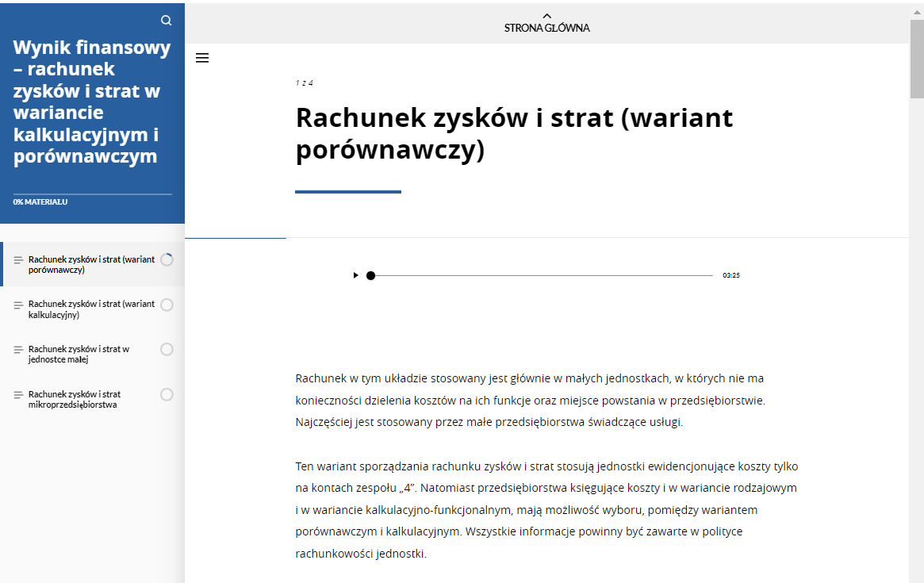Go to STRONA GŁÓWNA
924x583 pixels.
[x=546, y=28]
